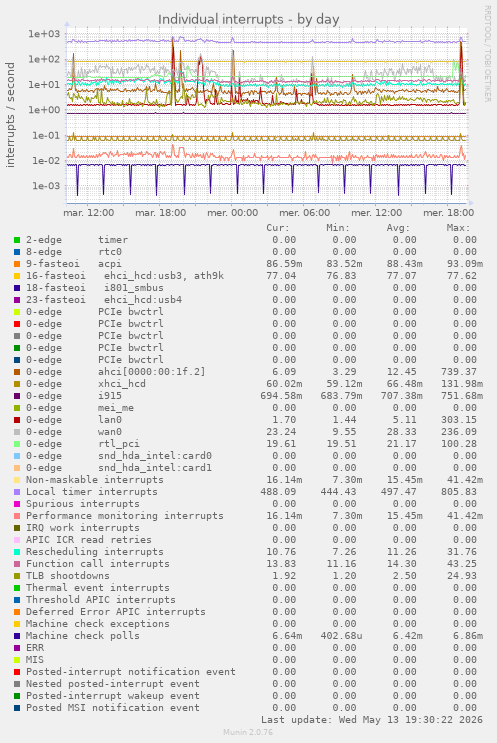Image resolution: width=497 pixels, height=743 pixels.
Task: Click the orange acpi legend swatch
Action: point(17,264)
